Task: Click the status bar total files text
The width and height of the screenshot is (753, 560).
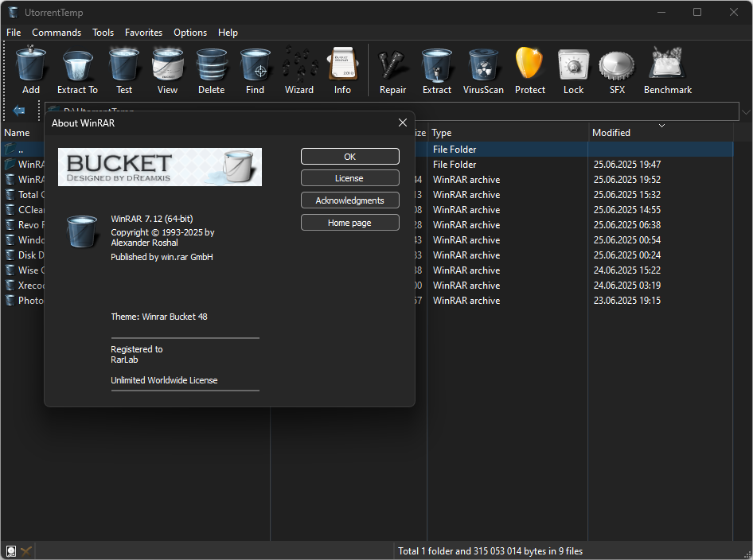Action: click(490, 551)
